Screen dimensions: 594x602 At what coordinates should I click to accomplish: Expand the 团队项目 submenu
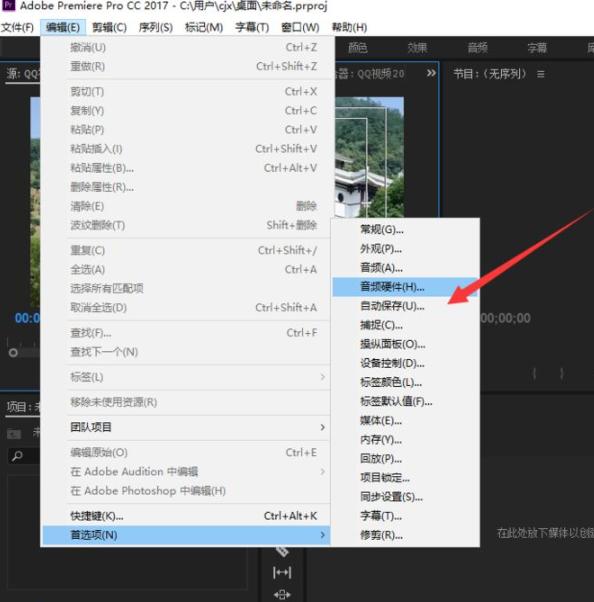click(186, 427)
